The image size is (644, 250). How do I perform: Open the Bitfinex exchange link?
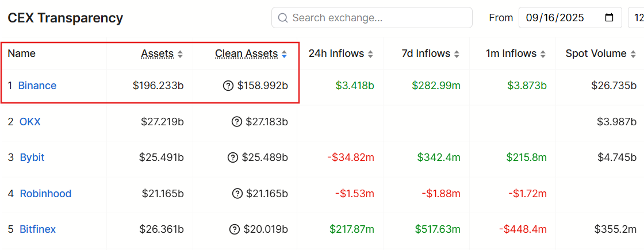pos(38,229)
